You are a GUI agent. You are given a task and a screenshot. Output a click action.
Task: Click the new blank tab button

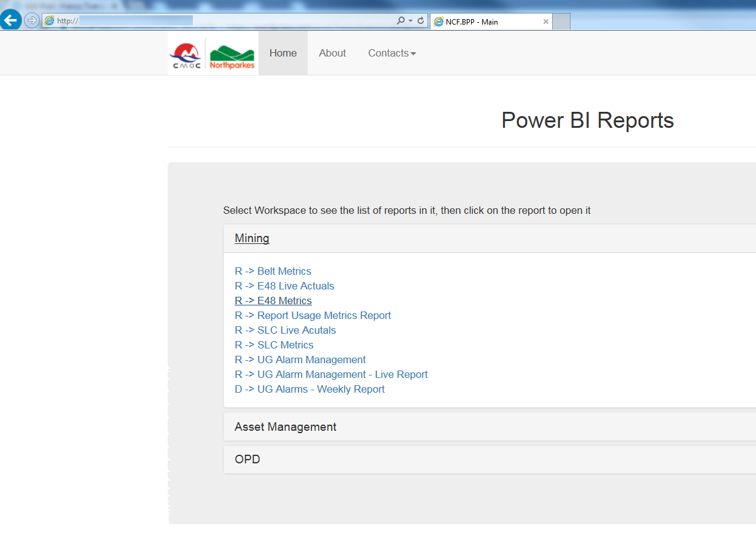tap(561, 22)
